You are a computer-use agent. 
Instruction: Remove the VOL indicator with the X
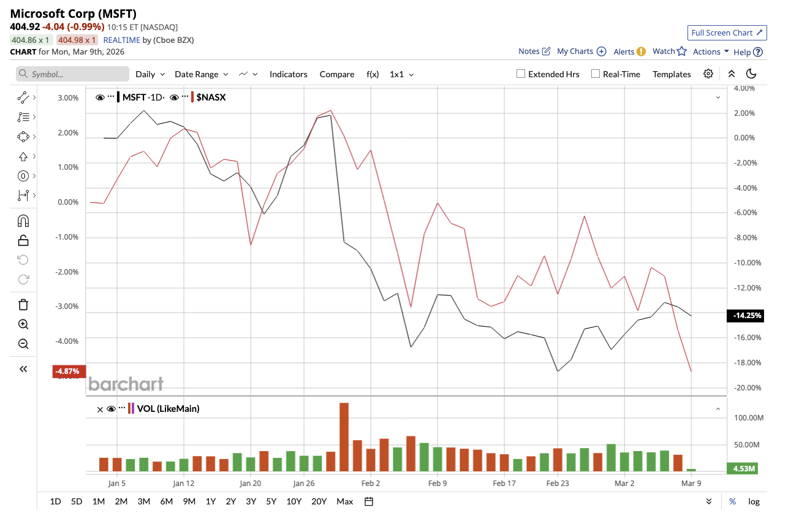(100, 409)
